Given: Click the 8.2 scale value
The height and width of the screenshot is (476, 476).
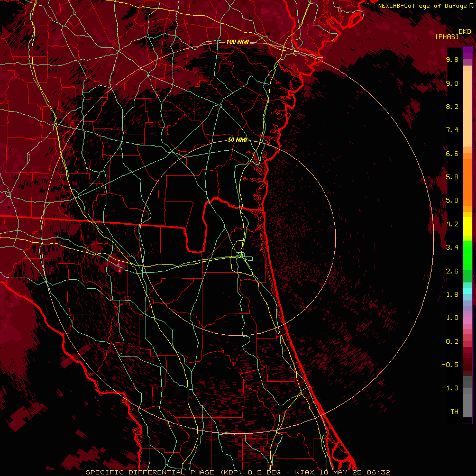Looking at the screenshot, I should [452, 106].
